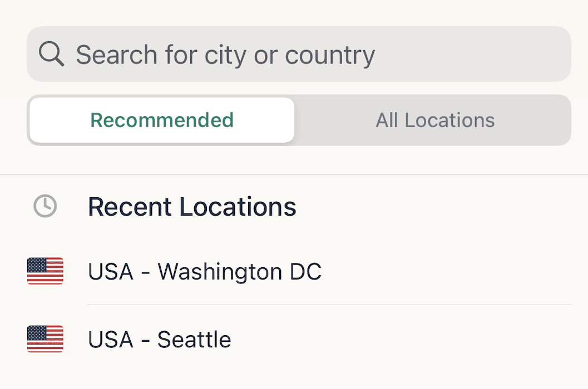Click the recent history clock symbol
This screenshot has width=588, height=389.
click(x=45, y=207)
